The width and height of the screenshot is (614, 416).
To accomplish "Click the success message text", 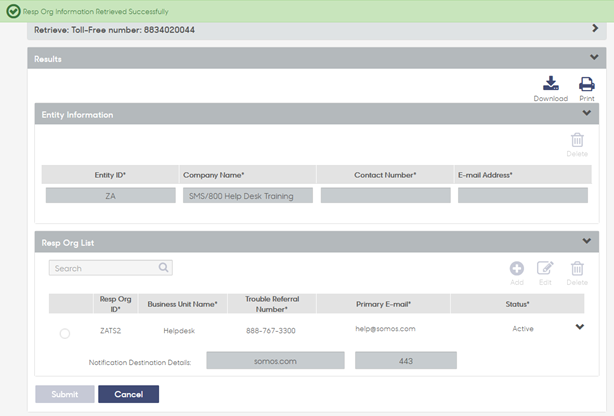I will (96, 12).
